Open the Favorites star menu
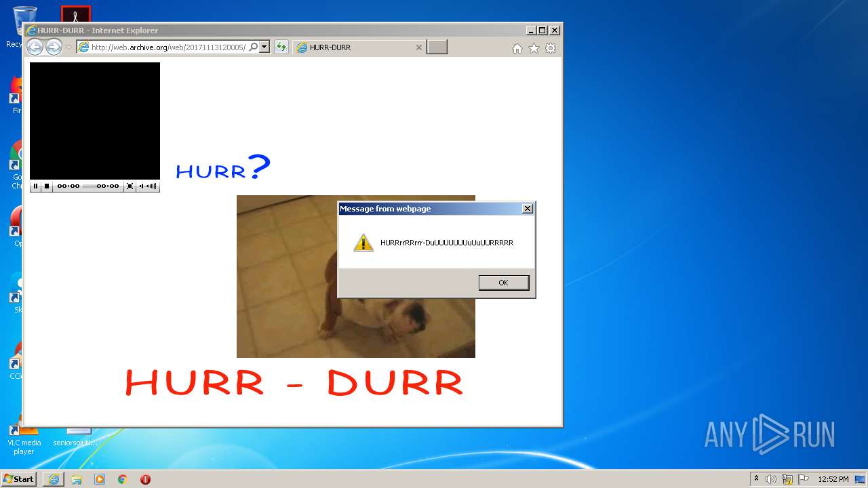 534,48
